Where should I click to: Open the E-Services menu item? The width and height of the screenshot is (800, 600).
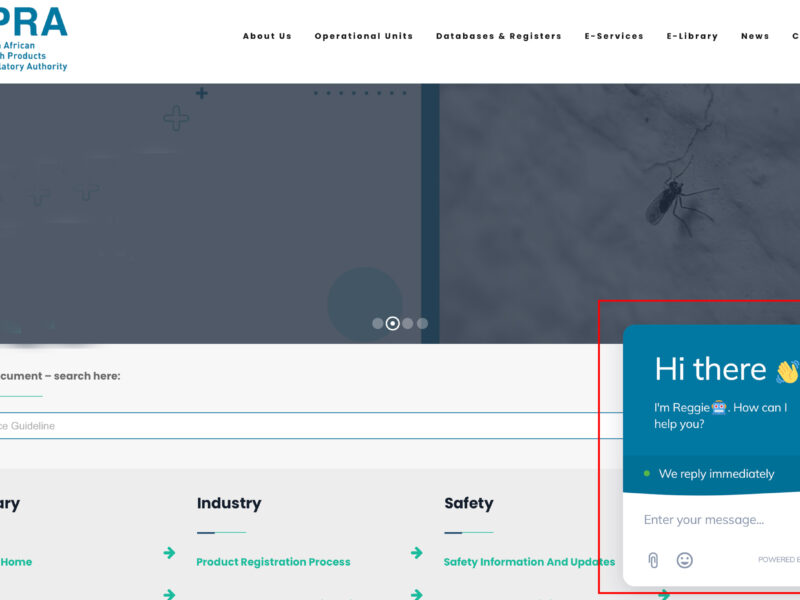click(x=614, y=36)
